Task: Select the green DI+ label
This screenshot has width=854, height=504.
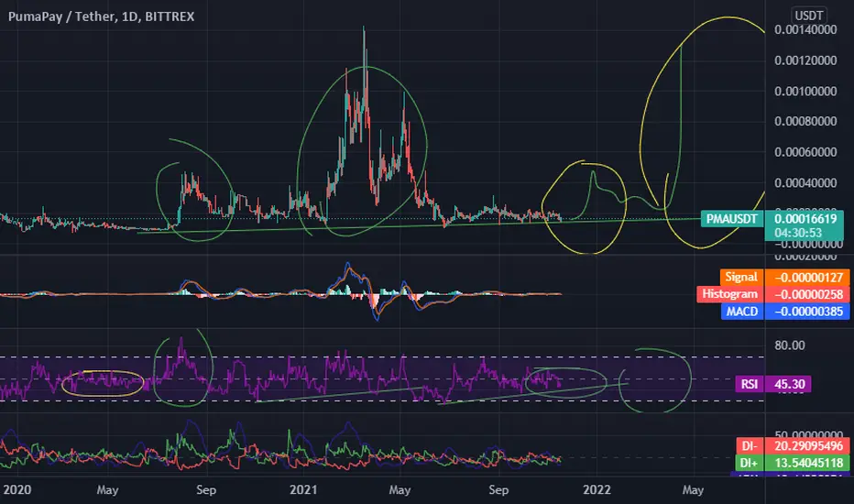Action: [x=750, y=463]
